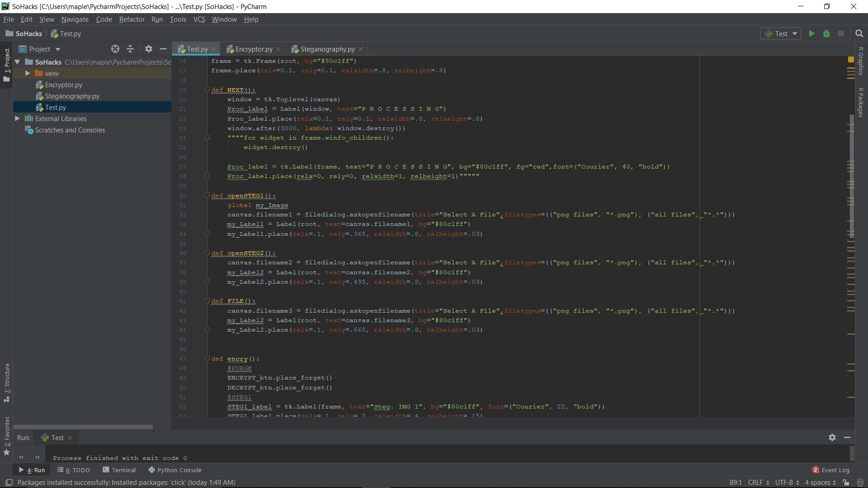
Task: Open Run panel settings gear
Action: 832,437
